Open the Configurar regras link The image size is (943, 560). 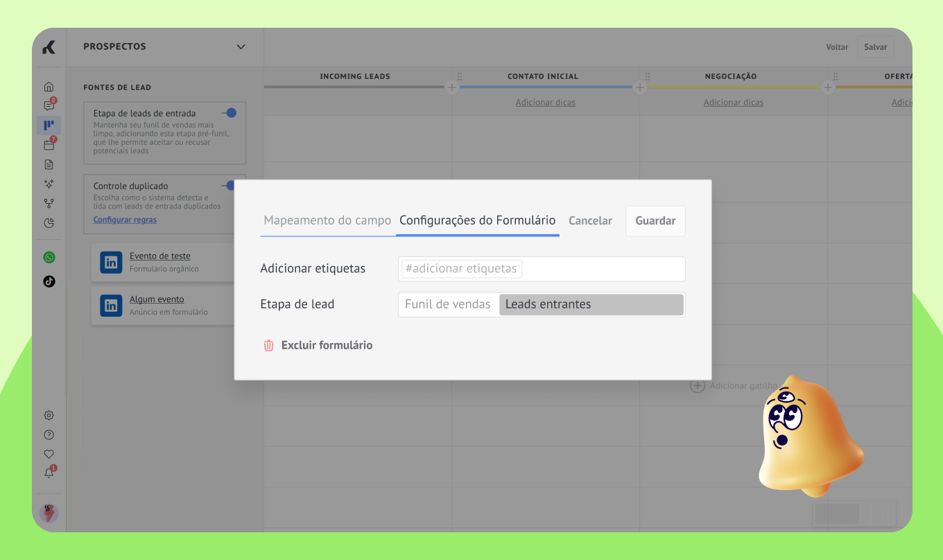[x=125, y=220]
